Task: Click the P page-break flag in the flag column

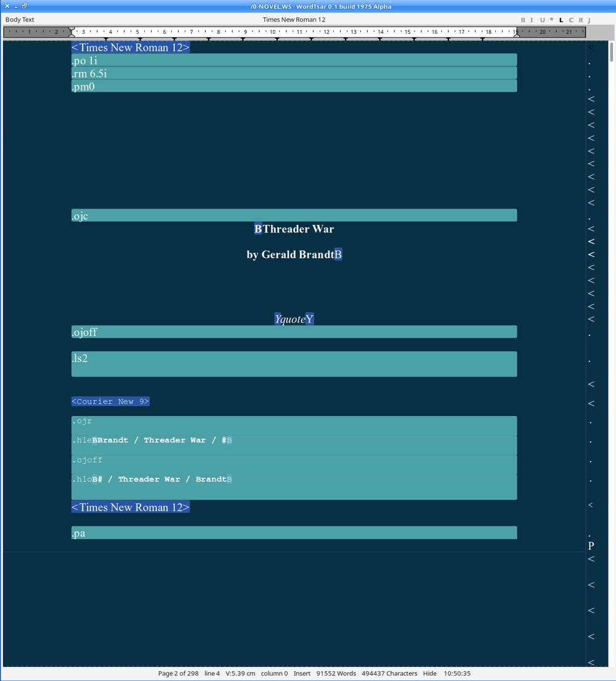Action: click(591, 546)
